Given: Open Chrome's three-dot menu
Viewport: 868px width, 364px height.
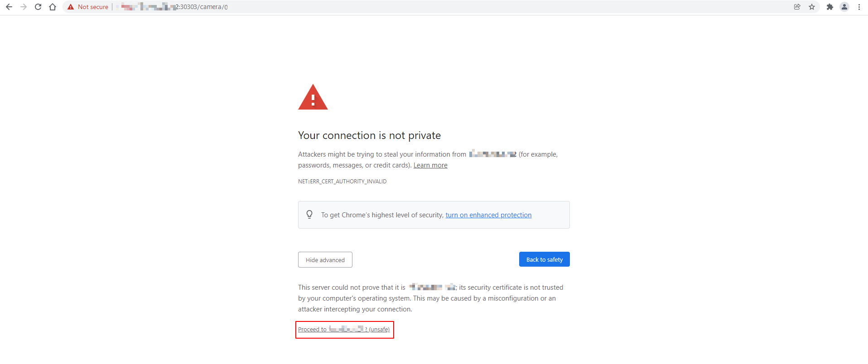Looking at the screenshot, I should point(859,7).
